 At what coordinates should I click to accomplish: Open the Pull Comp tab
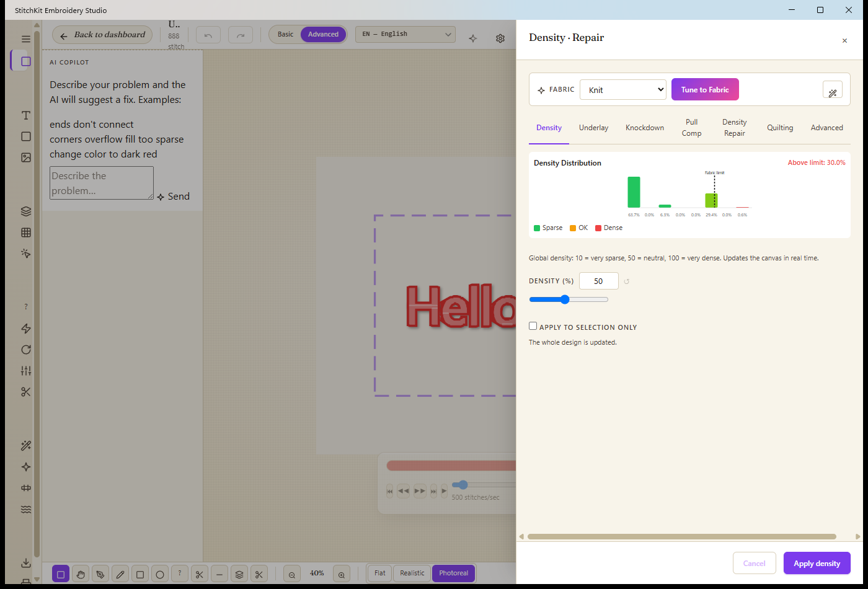click(692, 128)
